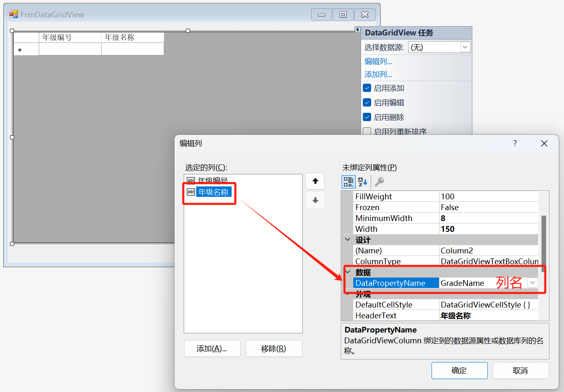Open the 选择数据源 dropdown
564x392 pixels.
pyautogui.click(x=465, y=47)
